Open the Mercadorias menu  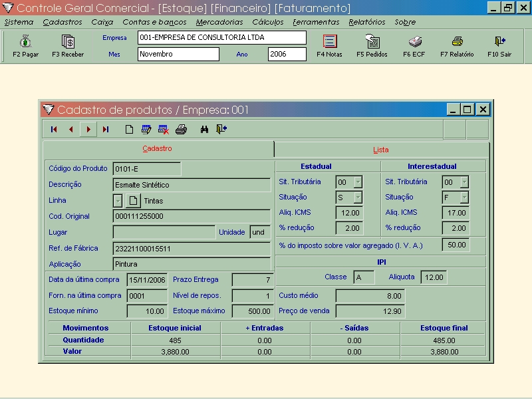[x=219, y=22]
